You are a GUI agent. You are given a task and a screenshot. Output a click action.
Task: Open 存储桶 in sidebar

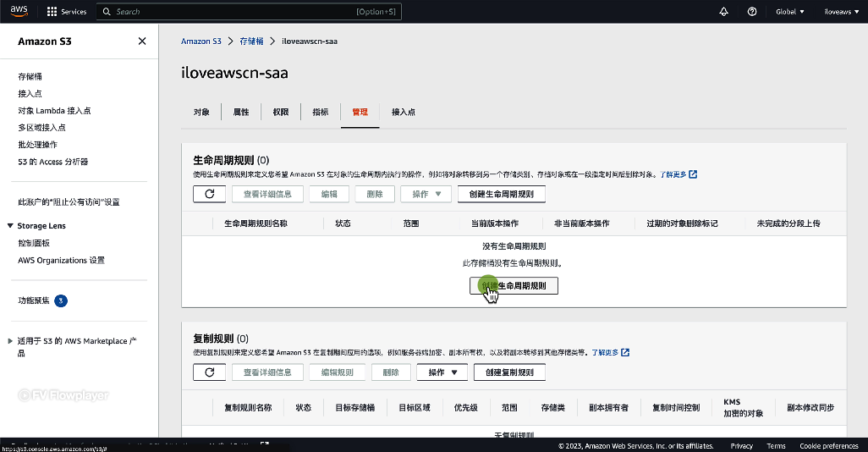[x=30, y=76]
